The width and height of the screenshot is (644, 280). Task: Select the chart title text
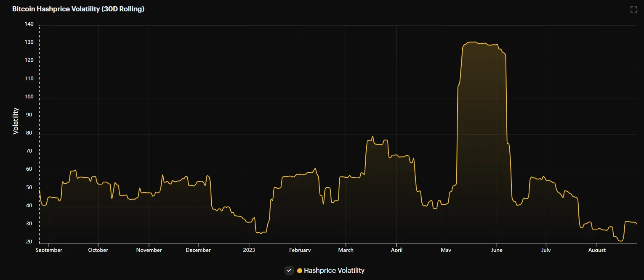click(x=78, y=9)
